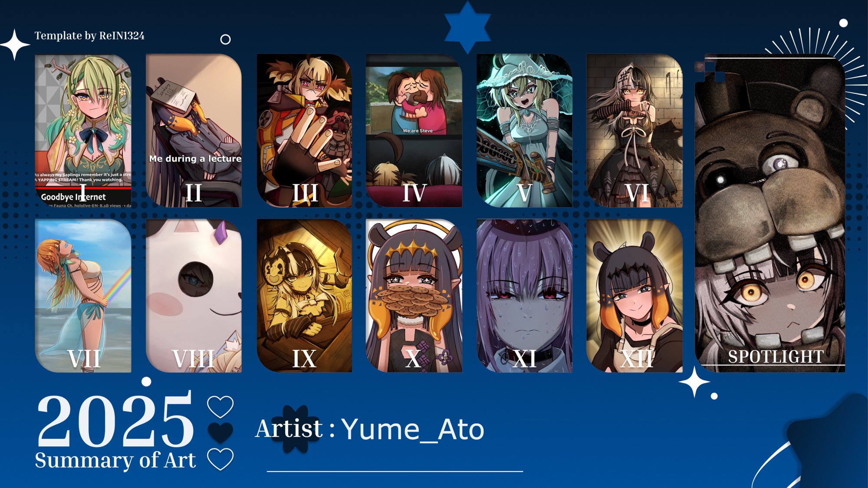Image resolution: width=868 pixels, height=488 pixels.
Task: Click the hollow circle near the top
Action: [225, 40]
